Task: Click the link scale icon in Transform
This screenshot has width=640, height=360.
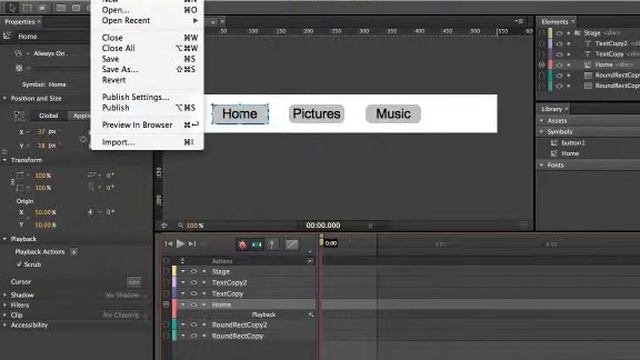Action: (12, 182)
